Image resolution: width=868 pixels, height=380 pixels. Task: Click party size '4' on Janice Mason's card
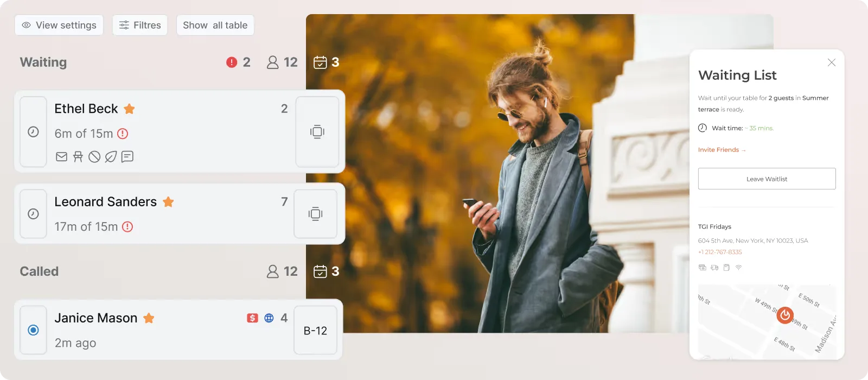coord(284,318)
